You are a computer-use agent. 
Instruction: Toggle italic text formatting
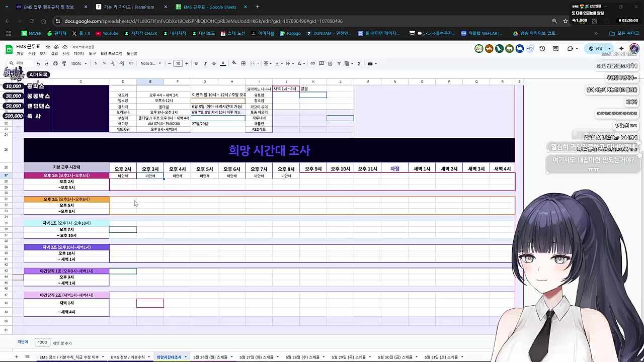[205, 64]
